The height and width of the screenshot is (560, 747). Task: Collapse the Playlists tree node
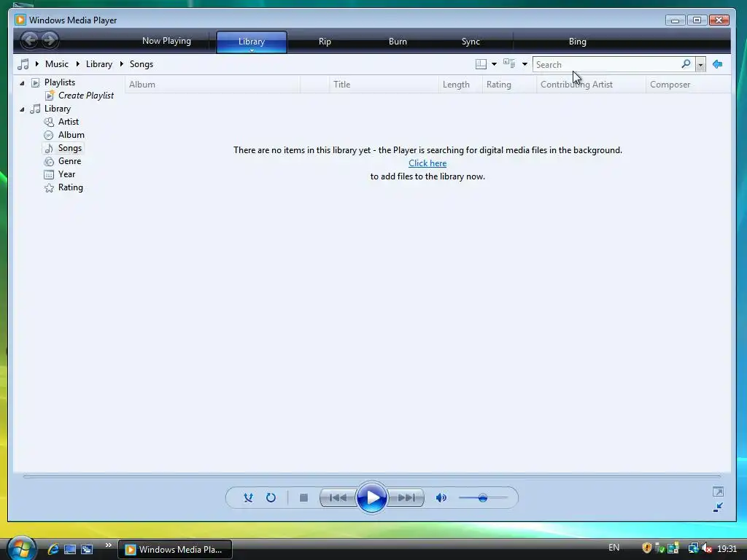(x=22, y=83)
